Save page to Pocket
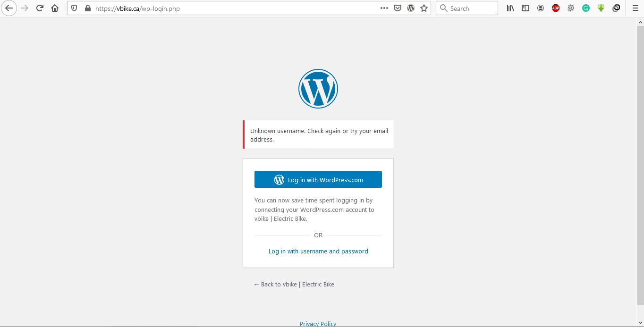 tap(398, 8)
